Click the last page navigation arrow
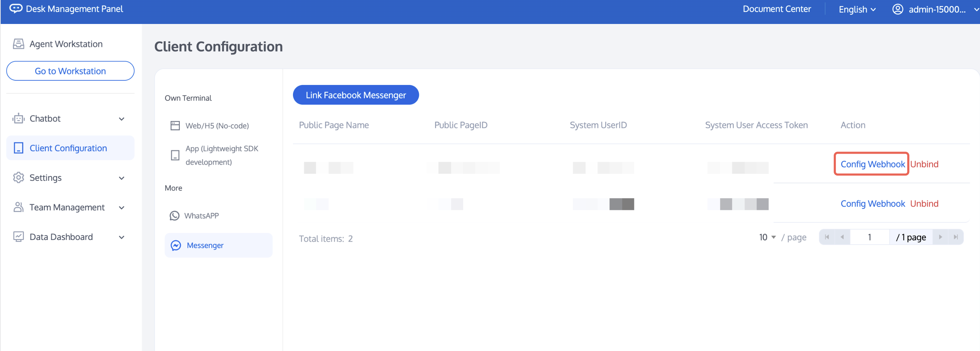This screenshot has height=351, width=980. click(956, 237)
